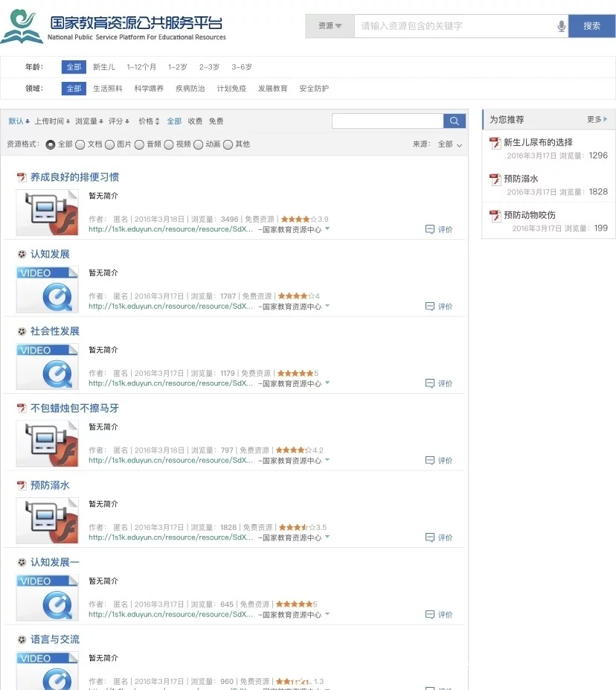Open the 预防溺水 resource title link
The image size is (616, 690).
click(x=50, y=485)
